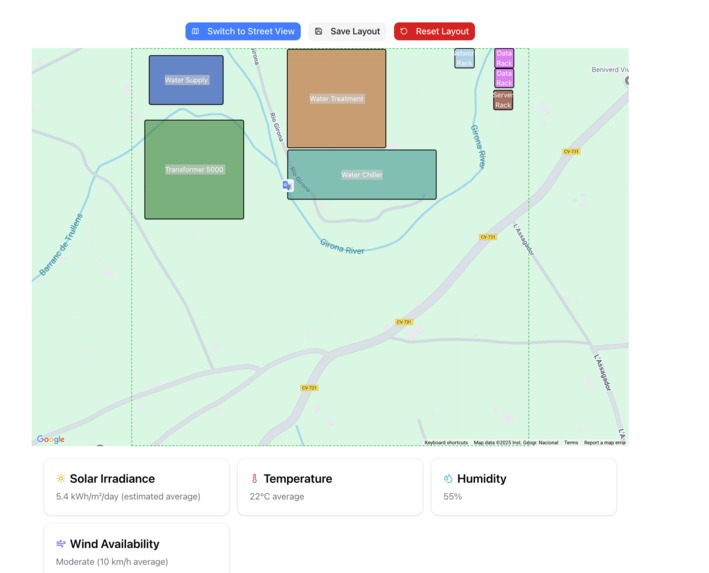Click the Temperature heading

(298, 478)
